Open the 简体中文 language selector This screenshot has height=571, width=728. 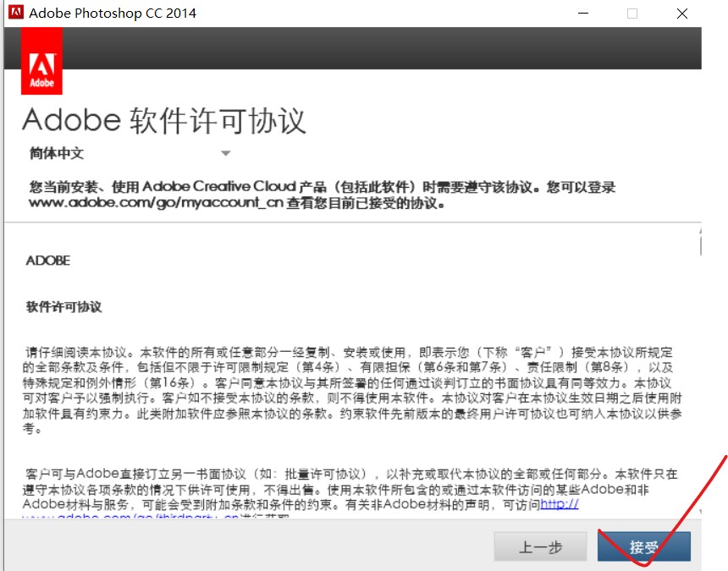(57, 154)
